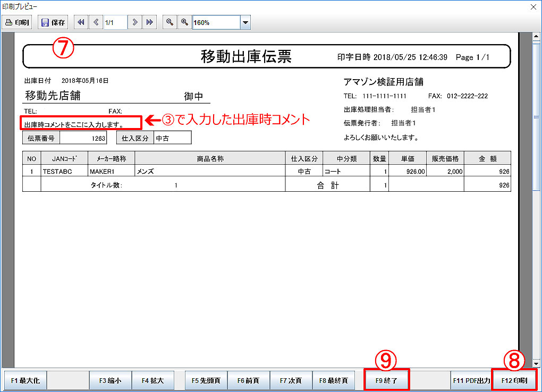Jump to last page with double-right arrow
This screenshot has width=542, height=392.
tap(150, 22)
